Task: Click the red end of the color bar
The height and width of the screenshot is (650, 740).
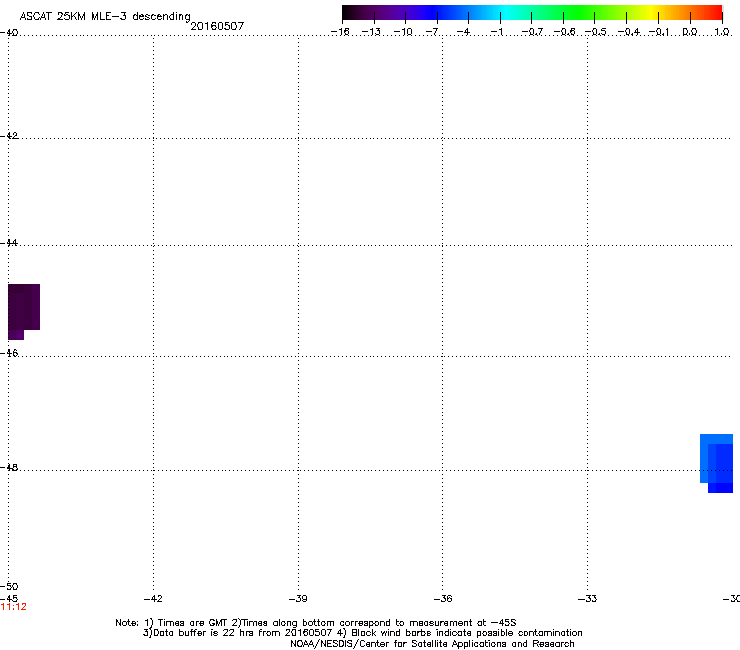Action: 715,13
